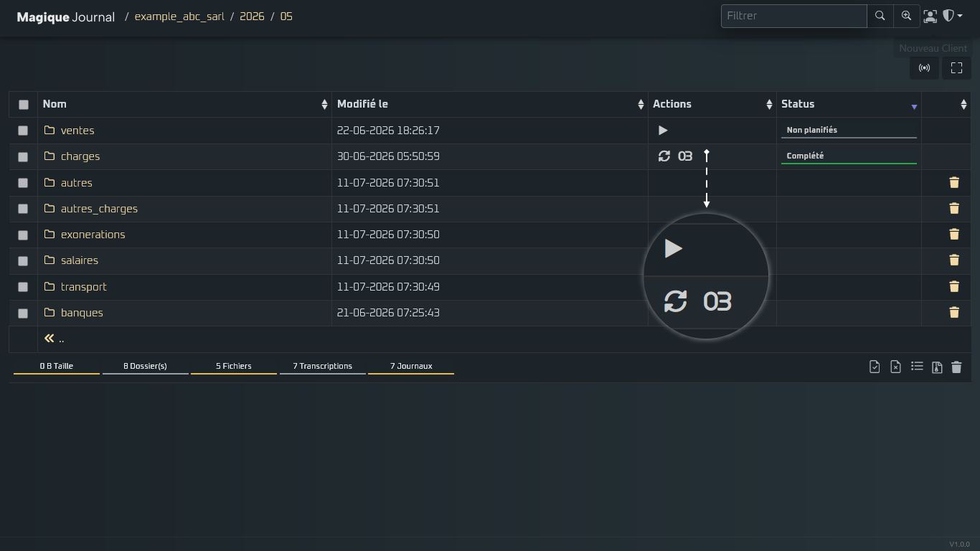This screenshot has width=980, height=551.
Task: Sort by the Modifié le column arrows
Action: pos(641,105)
